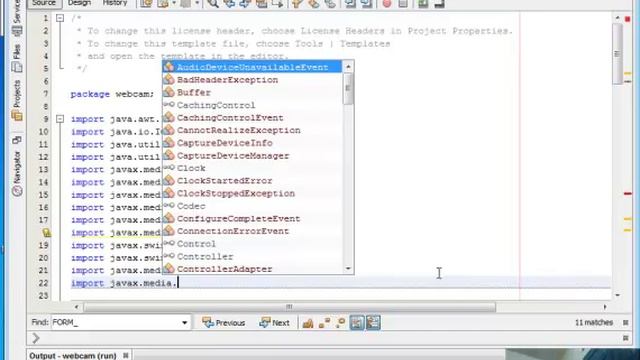The width and height of the screenshot is (640, 360).
Task: Click the completion list scroll-up arrow
Action: [x=348, y=67]
